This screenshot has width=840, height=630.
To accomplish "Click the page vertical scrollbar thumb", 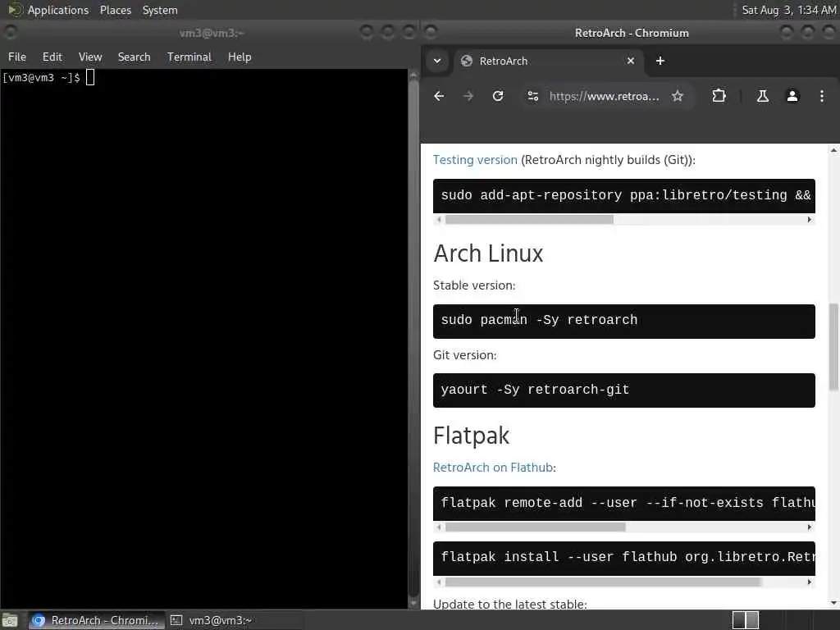I will pyautogui.click(x=833, y=347).
